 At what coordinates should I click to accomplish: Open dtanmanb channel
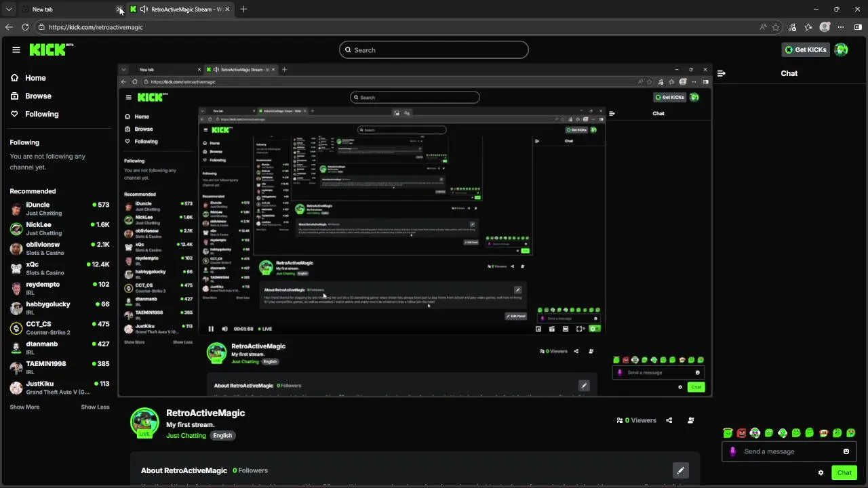[x=60, y=348]
